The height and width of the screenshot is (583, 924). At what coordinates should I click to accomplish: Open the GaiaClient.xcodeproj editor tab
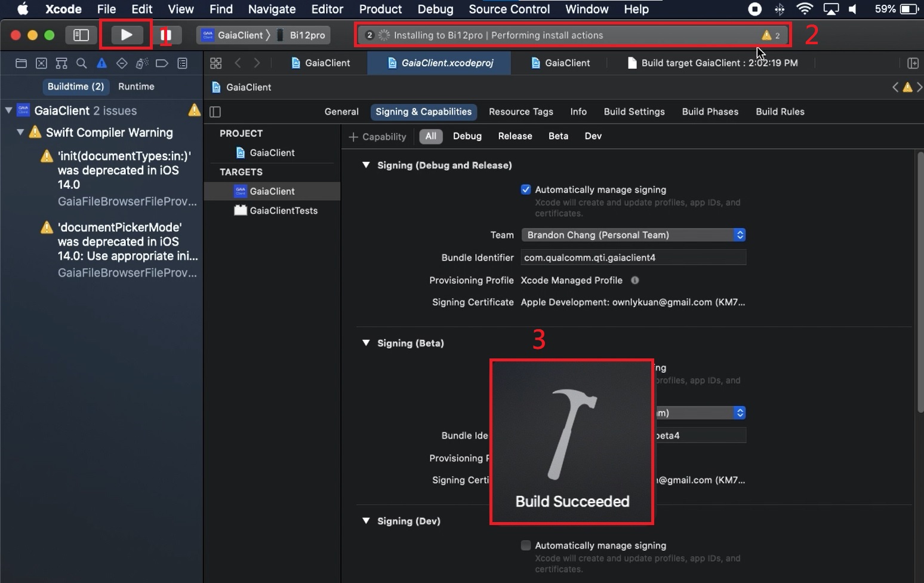[x=439, y=63]
